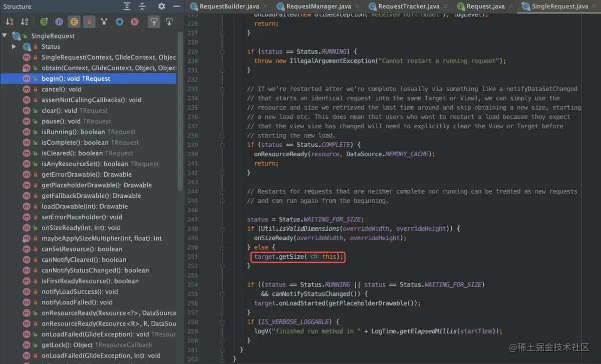Toggle Autoscroll to Source button

[154, 22]
